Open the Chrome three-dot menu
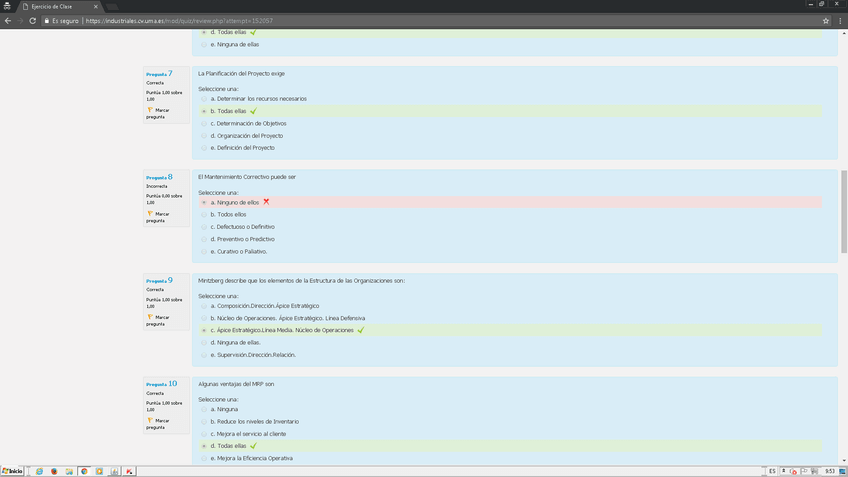848x477 pixels. 840,20
